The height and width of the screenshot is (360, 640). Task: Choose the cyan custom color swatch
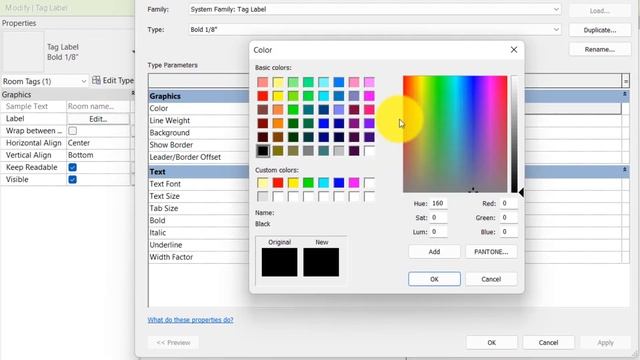(x=324, y=182)
